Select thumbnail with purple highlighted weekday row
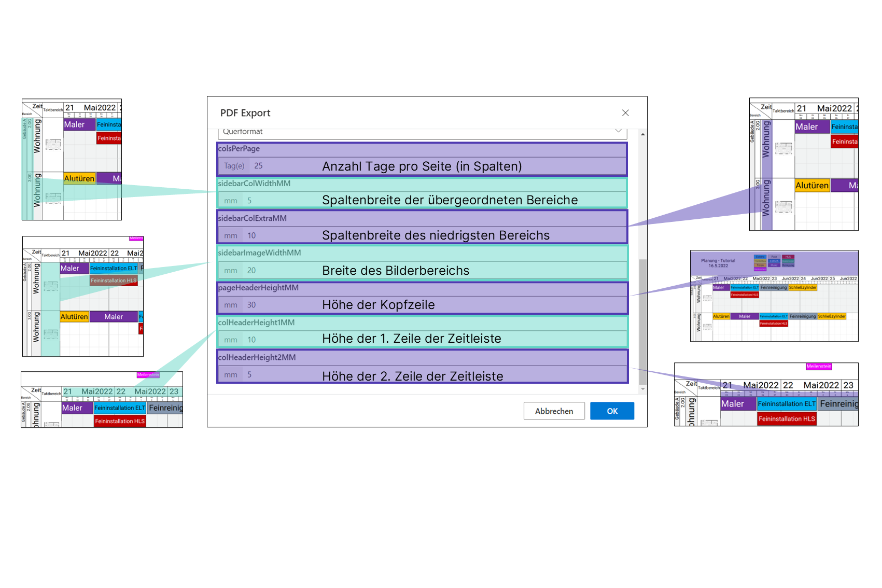The image size is (882, 588). pyautogui.click(x=766, y=395)
